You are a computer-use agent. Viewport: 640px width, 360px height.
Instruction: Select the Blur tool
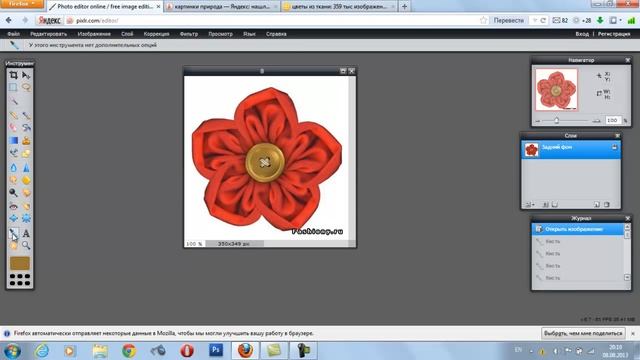click(13, 167)
